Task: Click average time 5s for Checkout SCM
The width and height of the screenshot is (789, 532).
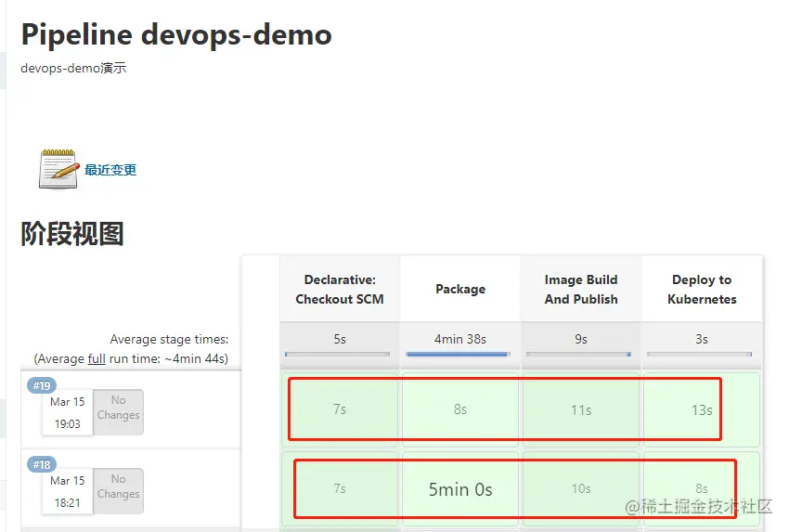Action: (x=340, y=339)
